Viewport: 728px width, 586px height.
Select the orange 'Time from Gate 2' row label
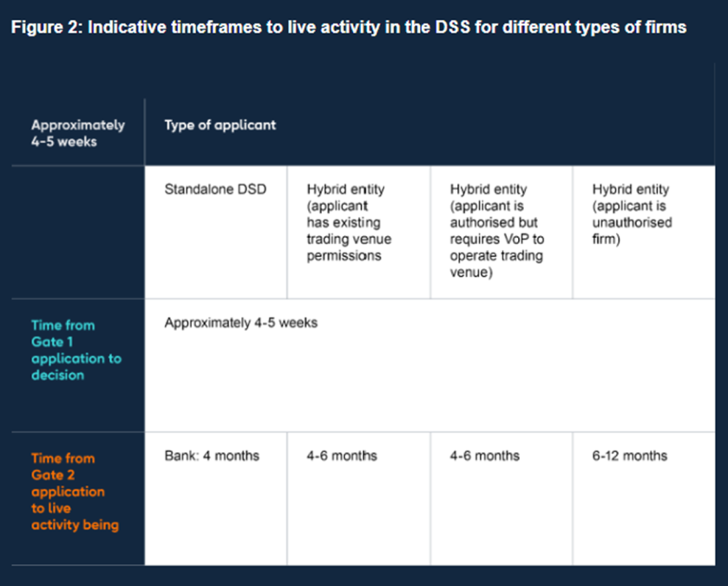(x=68, y=491)
